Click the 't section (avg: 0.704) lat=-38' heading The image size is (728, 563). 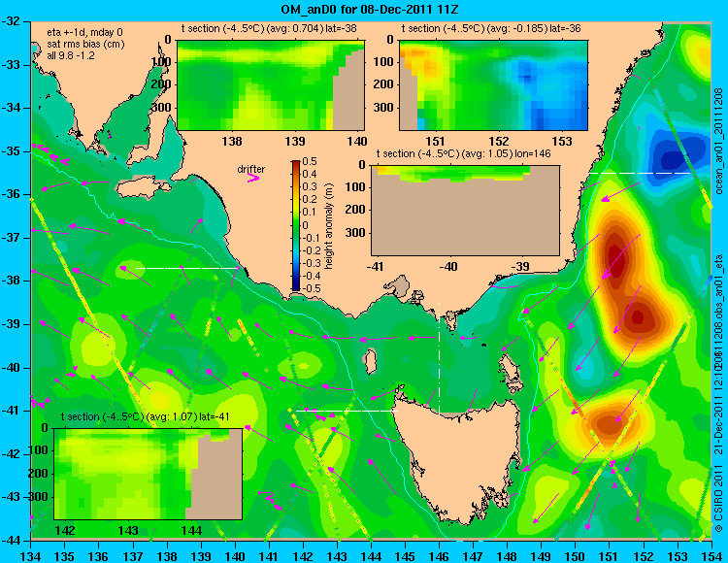click(x=269, y=28)
